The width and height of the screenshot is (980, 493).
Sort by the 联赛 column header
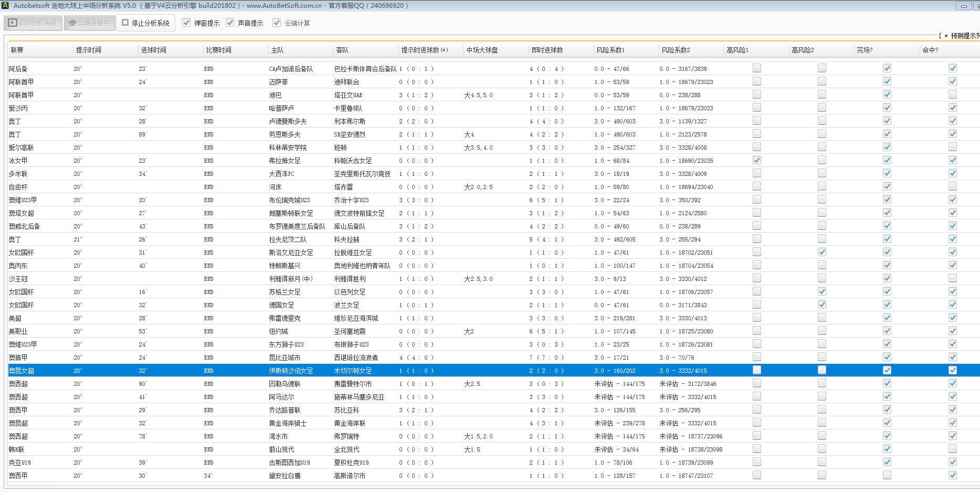tap(17, 50)
